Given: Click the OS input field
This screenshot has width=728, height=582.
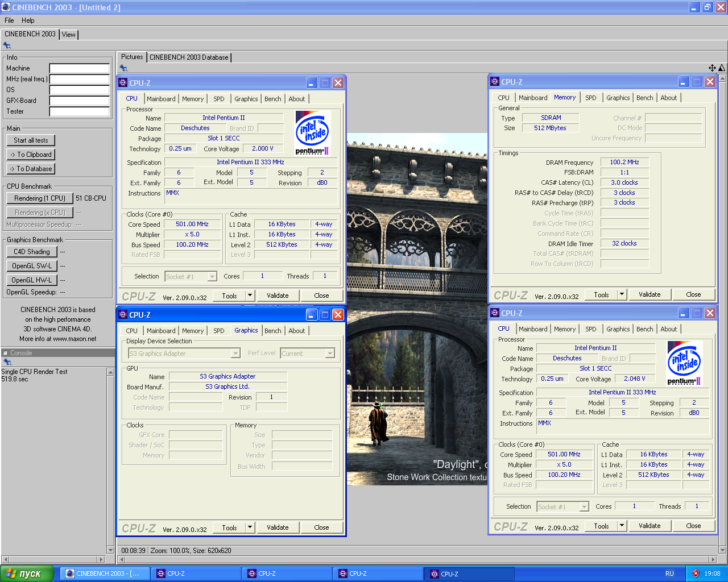Looking at the screenshot, I should [x=79, y=90].
